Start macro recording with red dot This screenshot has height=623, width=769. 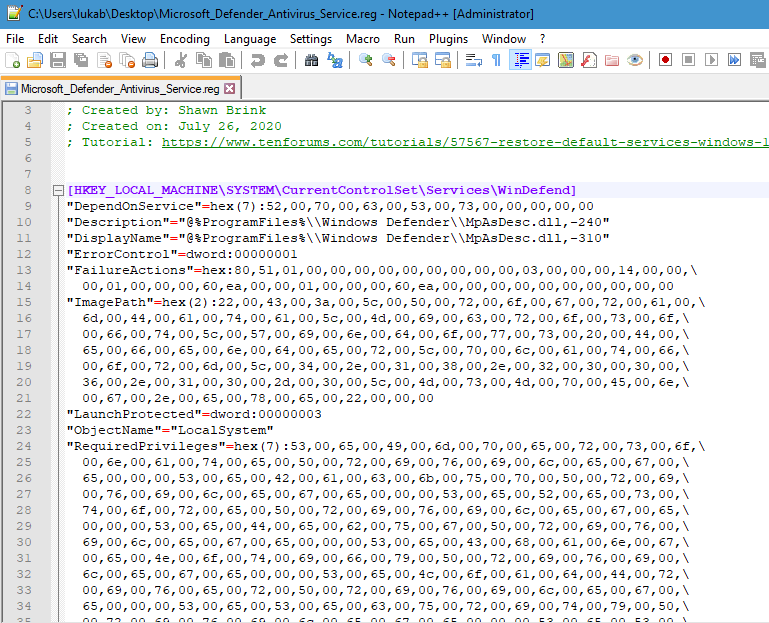tap(666, 60)
